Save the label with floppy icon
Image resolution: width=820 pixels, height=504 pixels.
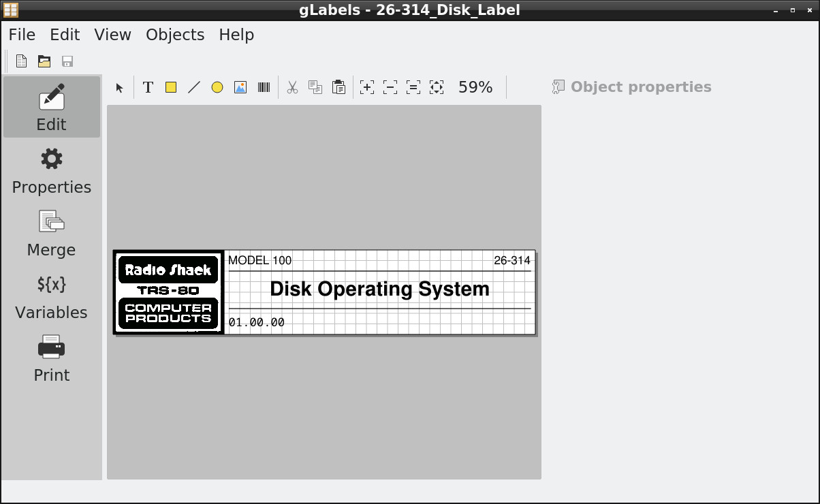pos(67,61)
